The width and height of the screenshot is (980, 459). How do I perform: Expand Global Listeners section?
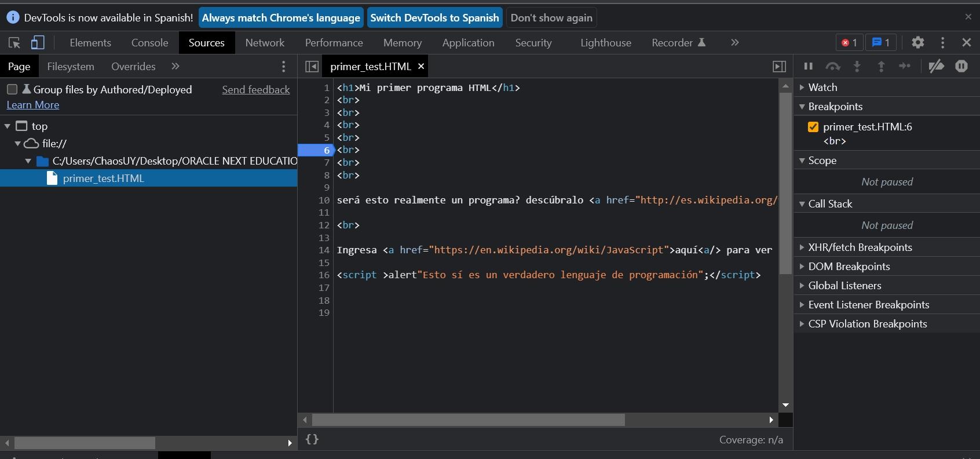(887, 285)
